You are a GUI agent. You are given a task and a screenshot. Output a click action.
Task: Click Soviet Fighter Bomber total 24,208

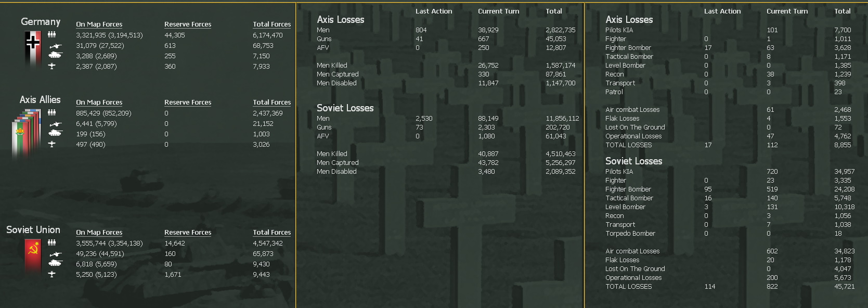[845, 189]
